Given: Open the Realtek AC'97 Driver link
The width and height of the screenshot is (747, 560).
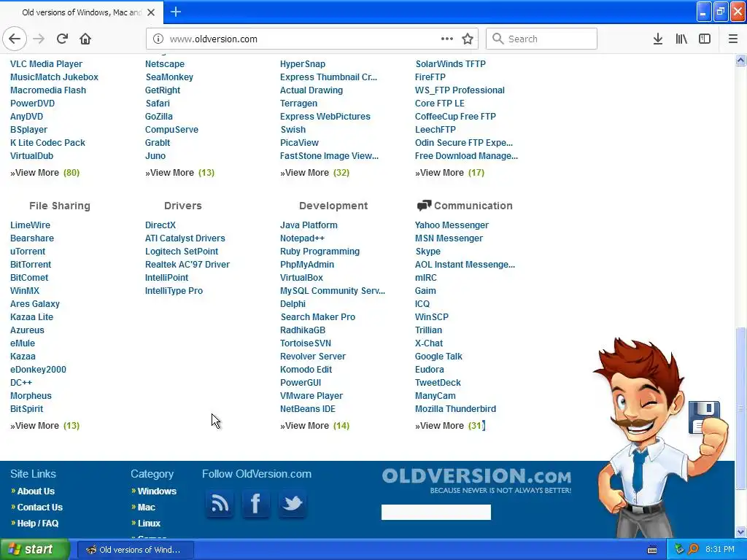Looking at the screenshot, I should point(187,264).
